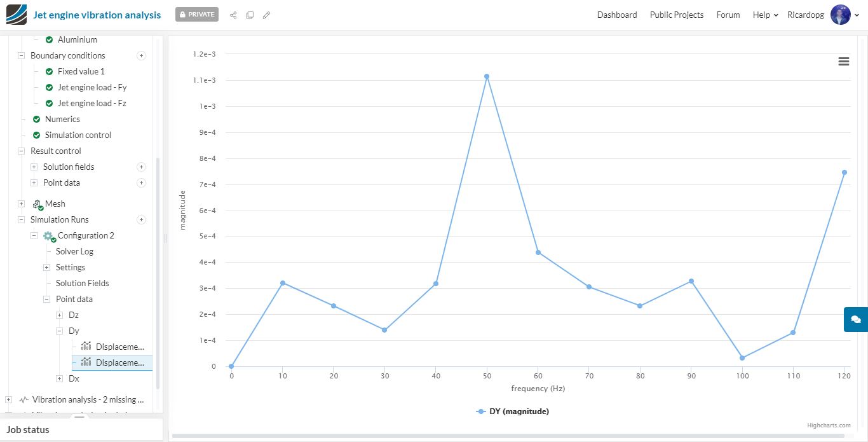Expand the Solution fields node
Viewport: 868px width, 442px height.
[34, 167]
